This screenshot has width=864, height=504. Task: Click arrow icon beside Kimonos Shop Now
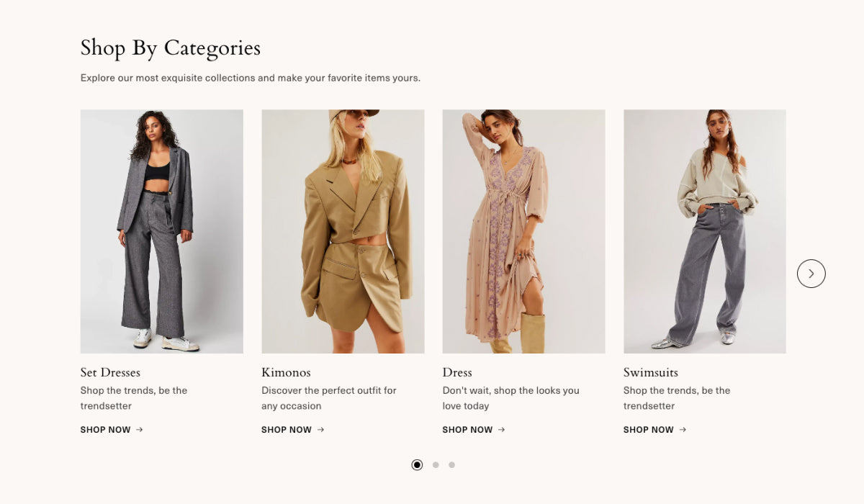tap(320, 430)
